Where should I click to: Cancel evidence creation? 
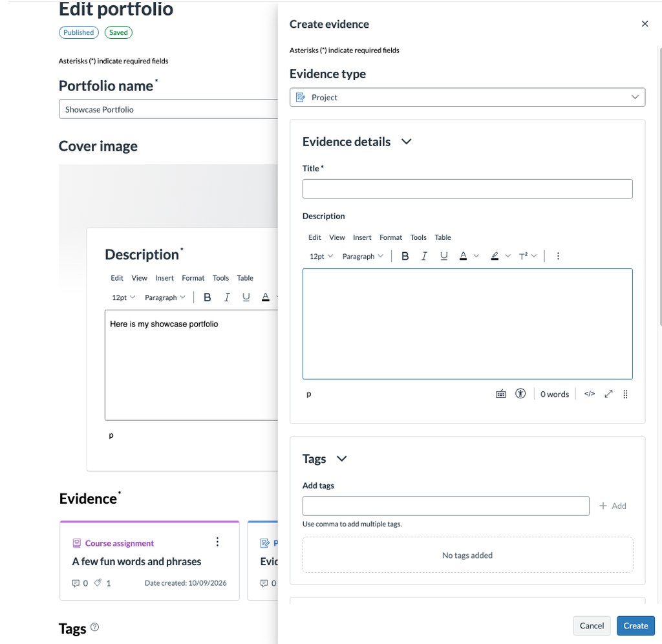tap(592, 625)
